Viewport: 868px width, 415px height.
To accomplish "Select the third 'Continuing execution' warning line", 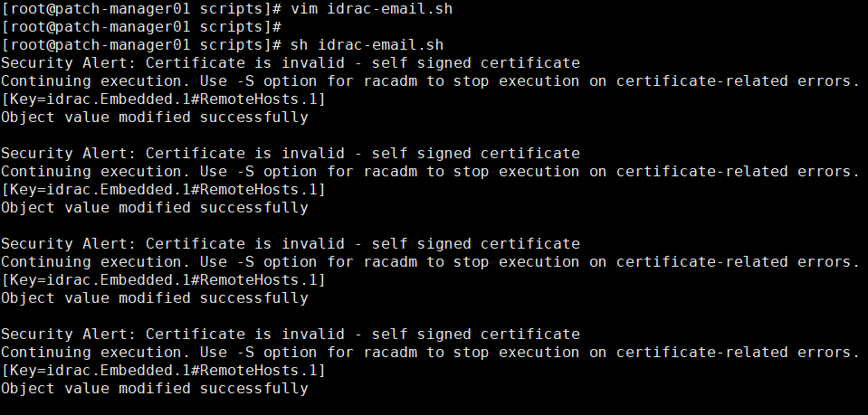I will point(430,261).
